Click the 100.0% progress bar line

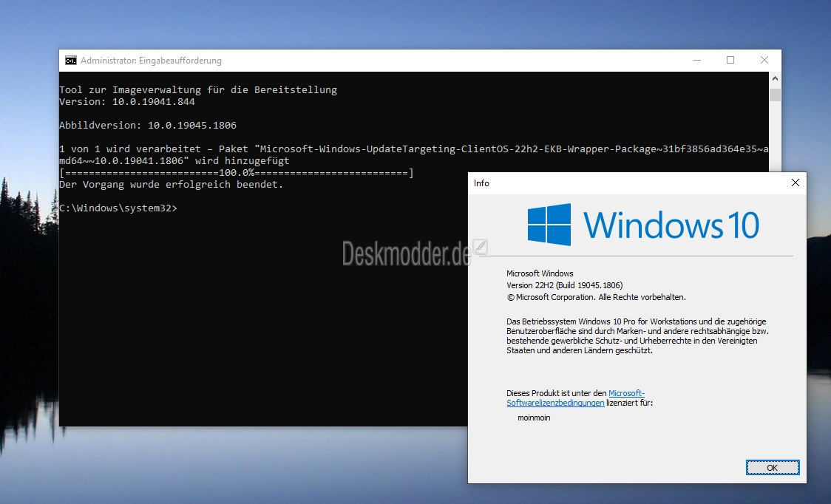(x=237, y=173)
